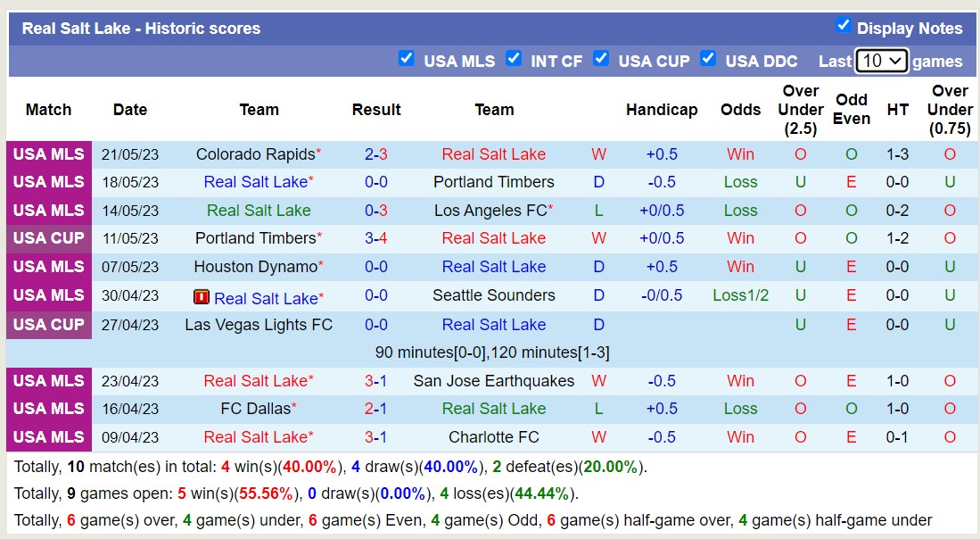Click the Handicap column header
Screen dimensions: 980x539
click(x=662, y=110)
